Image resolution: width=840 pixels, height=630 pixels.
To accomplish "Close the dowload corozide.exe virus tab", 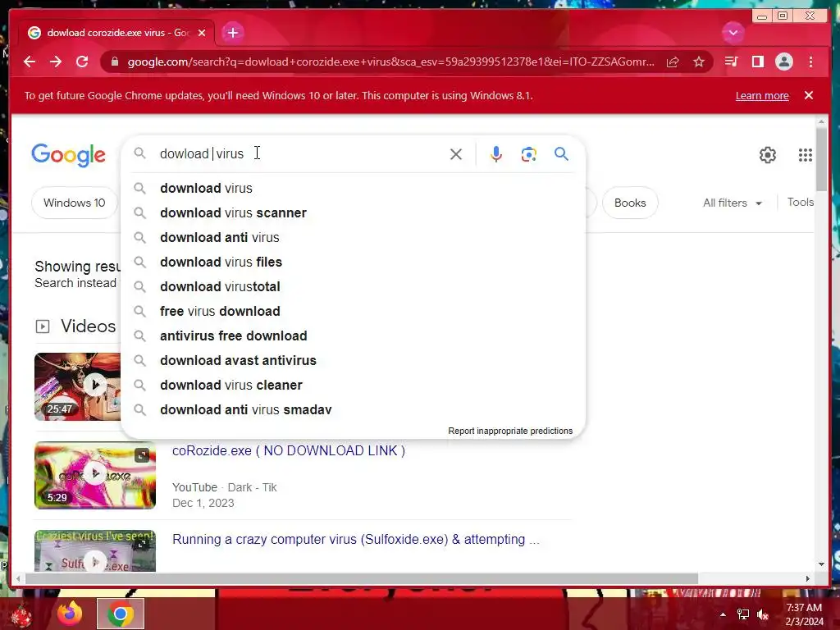I will 202,33.
